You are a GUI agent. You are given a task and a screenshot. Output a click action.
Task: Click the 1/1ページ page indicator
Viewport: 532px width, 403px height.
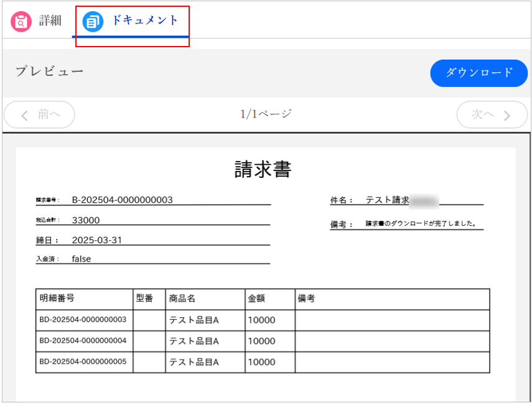(x=266, y=114)
